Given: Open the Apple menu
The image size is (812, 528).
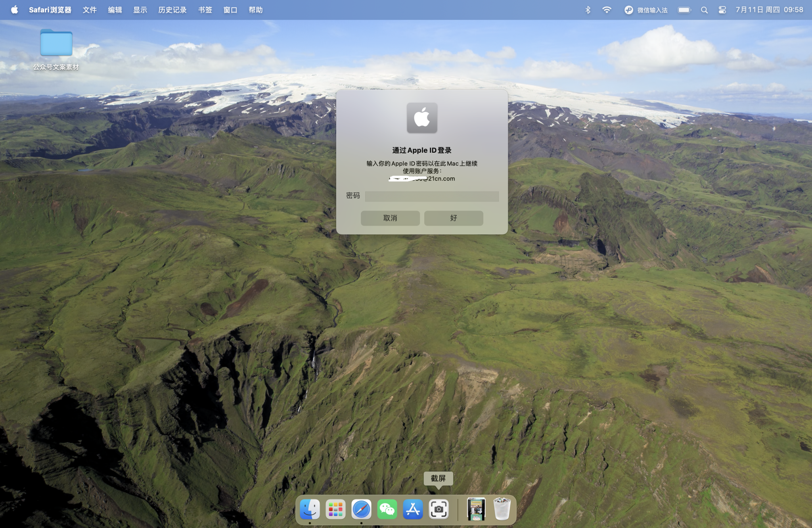Looking at the screenshot, I should click(14, 10).
